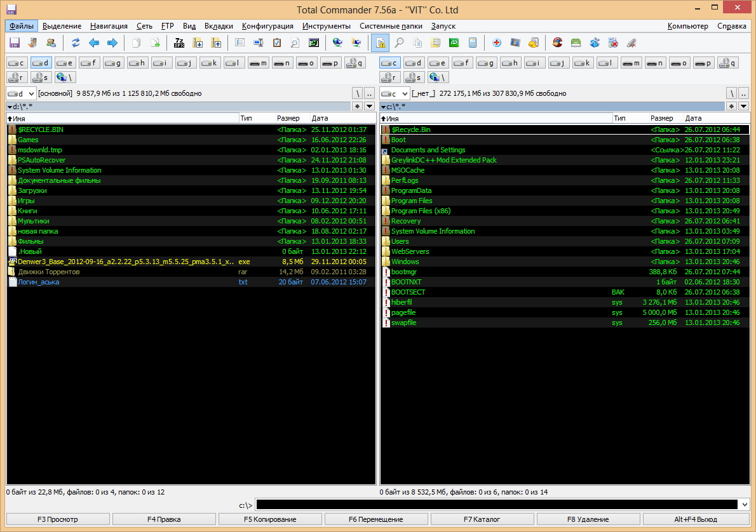The height and width of the screenshot is (532, 756).
Task: Click the green memory cleaner brush icon
Action: (x=576, y=43)
